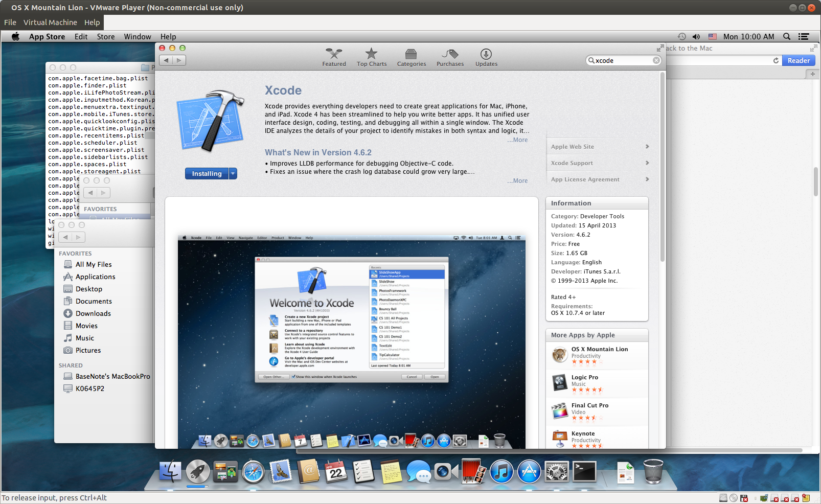Image resolution: width=821 pixels, height=504 pixels.
Task: Open Purchases in App Store toolbar
Action: point(450,57)
